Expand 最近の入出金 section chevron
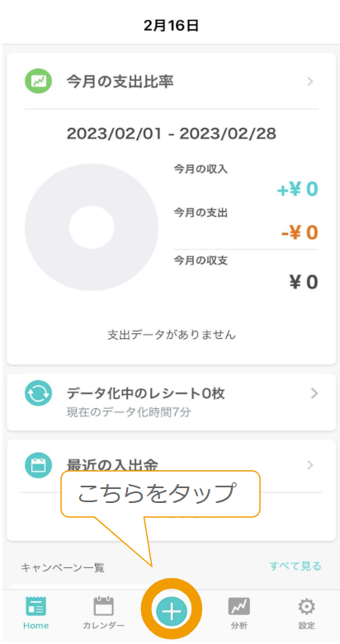 point(310,465)
